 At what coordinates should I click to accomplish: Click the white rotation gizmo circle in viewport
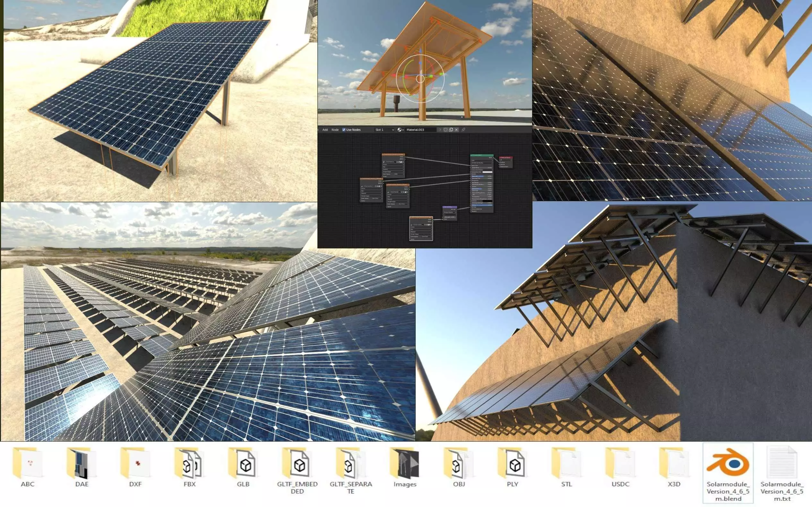pyautogui.click(x=420, y=79)
